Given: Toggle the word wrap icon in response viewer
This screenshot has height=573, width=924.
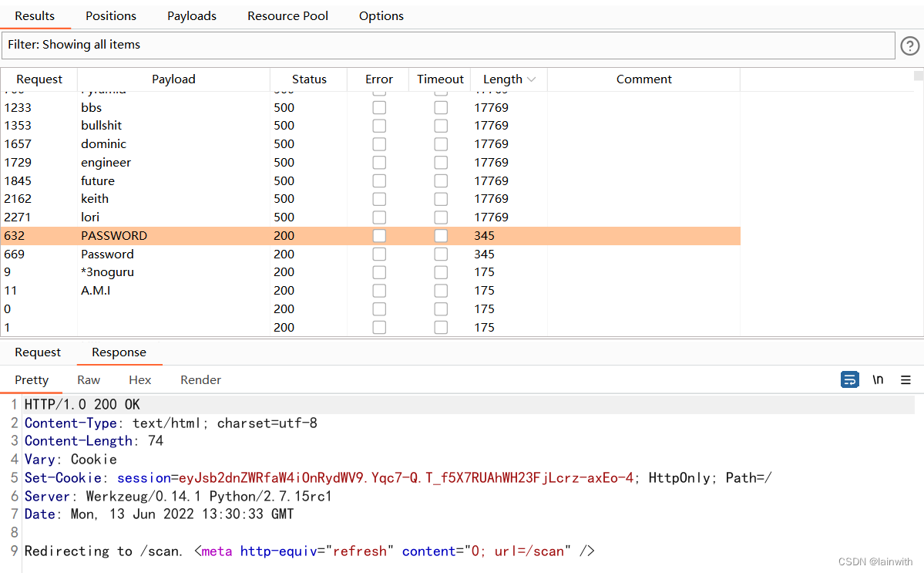Looking at the screenshot, I should pyautogui.click(x=849, y=379).
